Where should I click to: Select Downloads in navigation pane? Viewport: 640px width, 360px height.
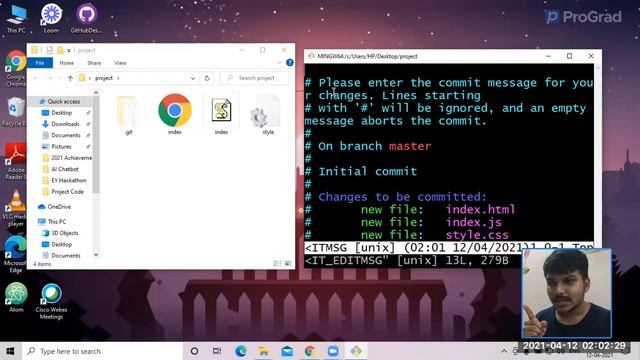click(x=65, y=124)
